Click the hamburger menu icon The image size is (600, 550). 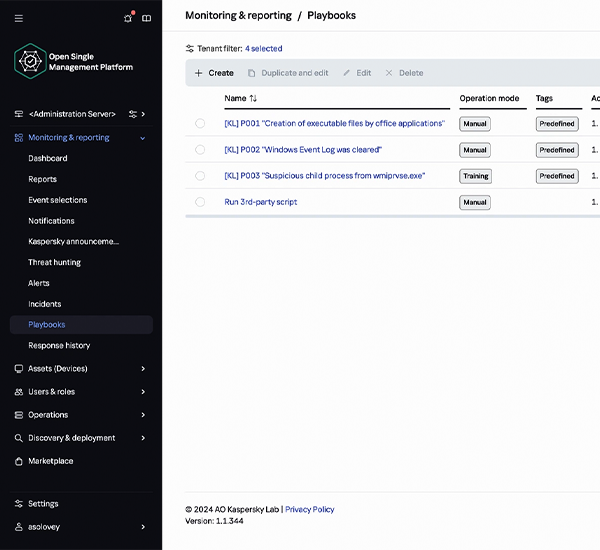(x=19, y=18)
